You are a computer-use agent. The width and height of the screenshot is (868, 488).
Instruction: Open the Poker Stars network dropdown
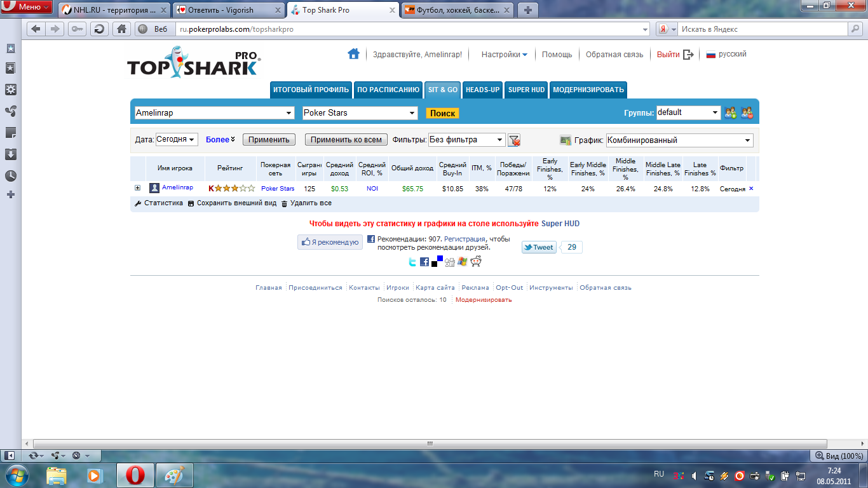click(360, 113)
